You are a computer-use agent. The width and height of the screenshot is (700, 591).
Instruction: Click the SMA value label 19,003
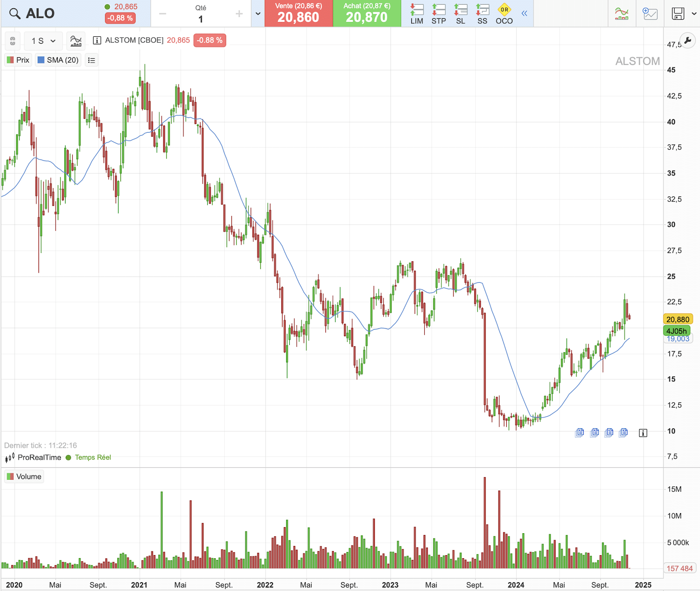pyautogui.click(x=678, y=339)
